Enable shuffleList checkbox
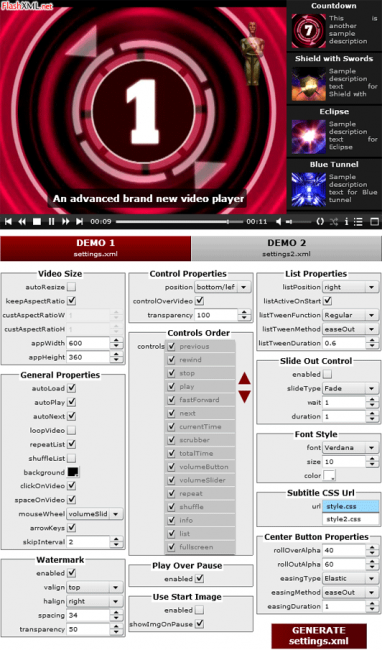382x650 pixels. pos(72,458)
